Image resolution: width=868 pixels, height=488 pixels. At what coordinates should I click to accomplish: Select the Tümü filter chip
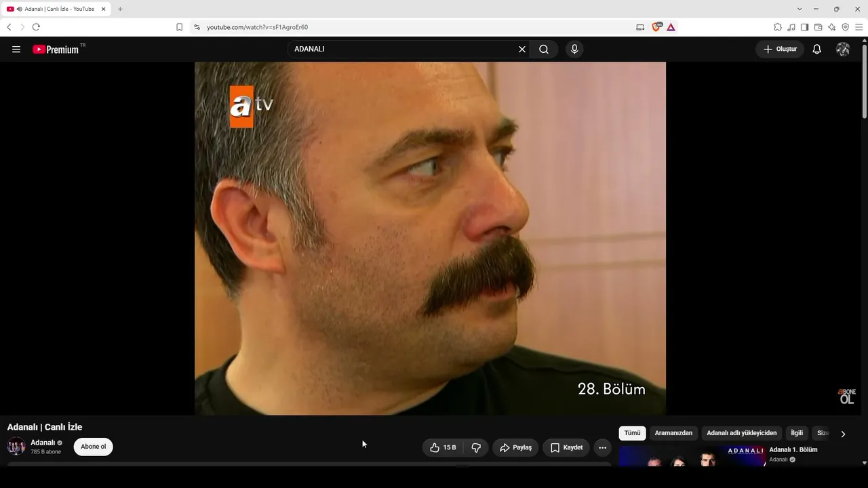(632, 433)
